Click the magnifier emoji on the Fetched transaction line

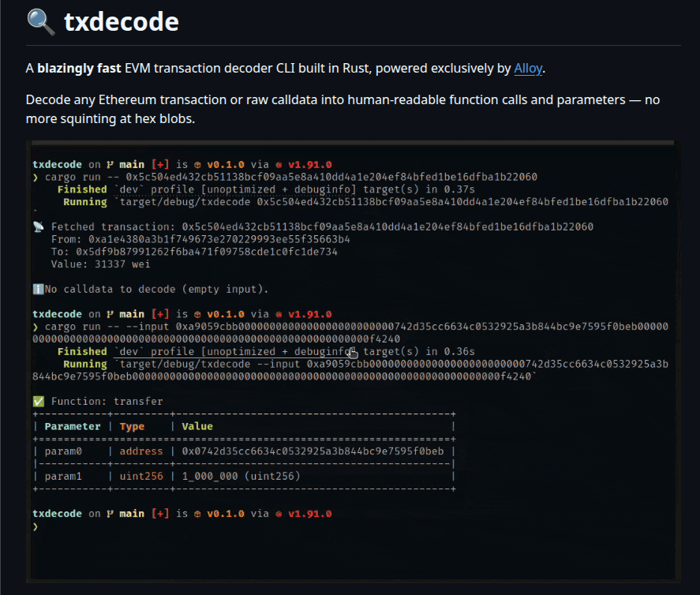coord(36,226)
